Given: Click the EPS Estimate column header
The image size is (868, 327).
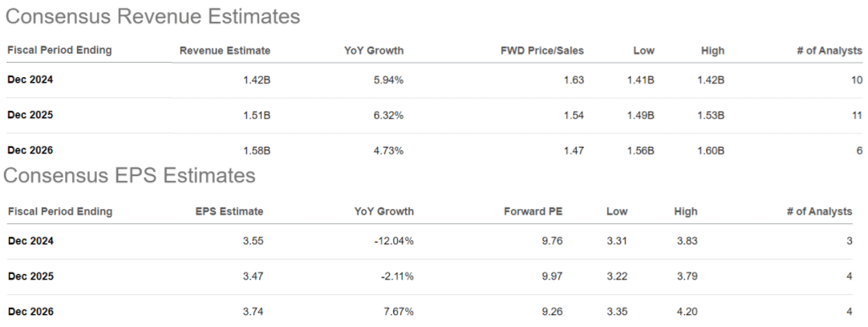Looking at the screenshot, I should coord(229,212).
